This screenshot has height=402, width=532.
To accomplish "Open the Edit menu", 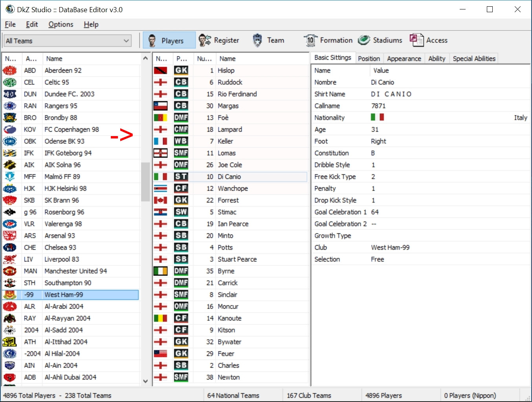I will coord(32,24).
